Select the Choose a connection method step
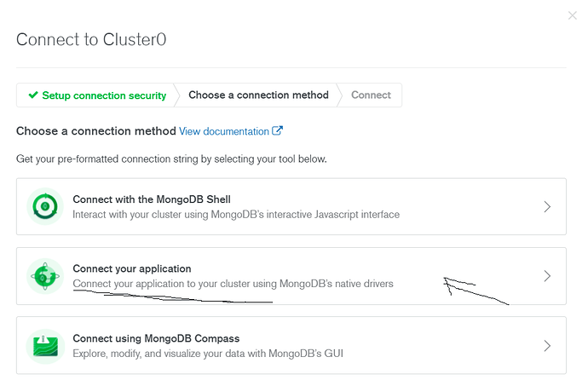 (x=258, y=95)
